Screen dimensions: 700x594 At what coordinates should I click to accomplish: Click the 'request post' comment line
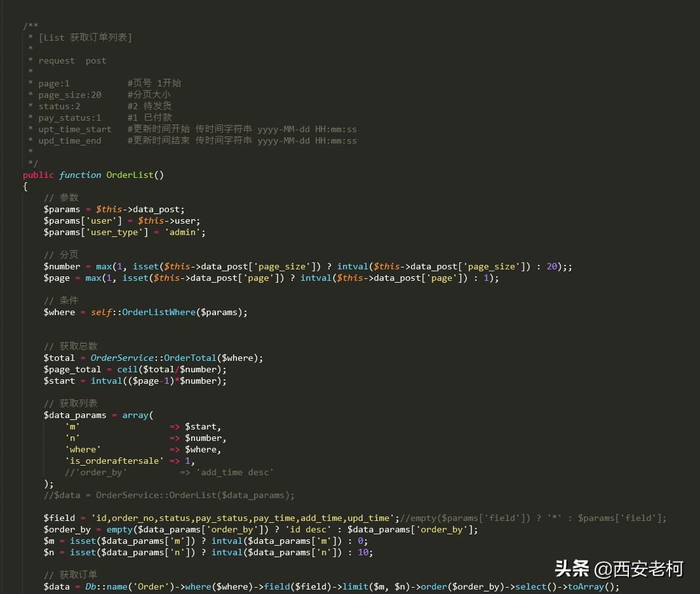pyautogui.click(x=72, y=60)
